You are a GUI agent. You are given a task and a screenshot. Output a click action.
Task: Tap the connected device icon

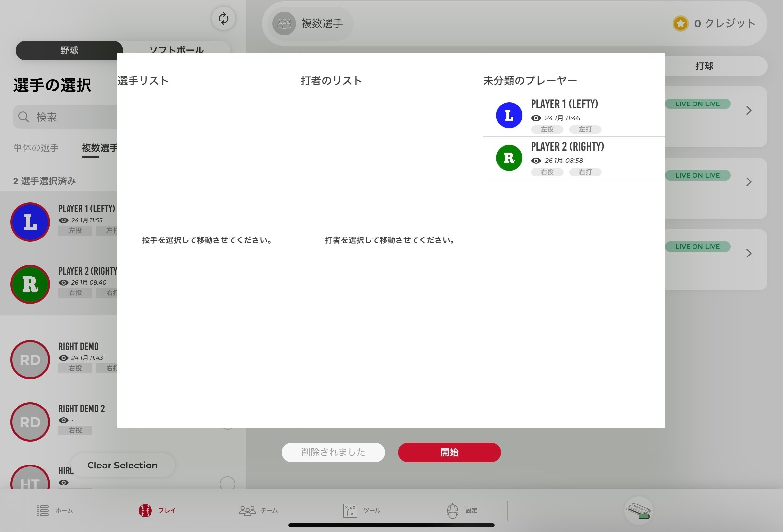[638, 510]
